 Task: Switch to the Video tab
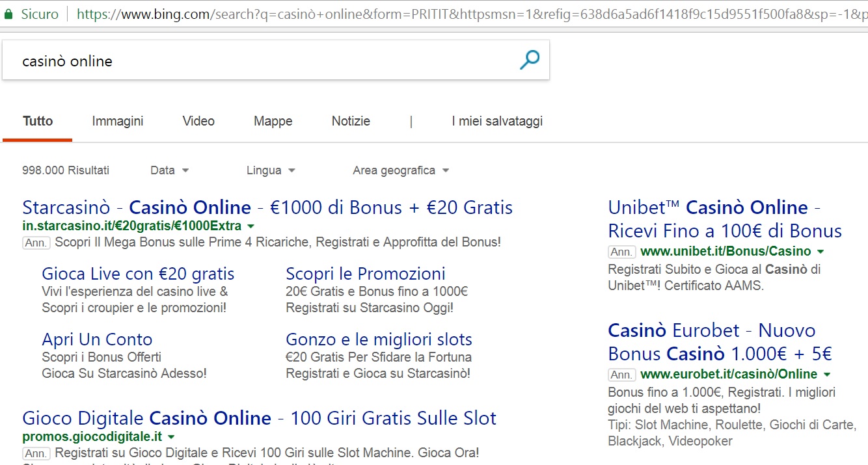198,121
